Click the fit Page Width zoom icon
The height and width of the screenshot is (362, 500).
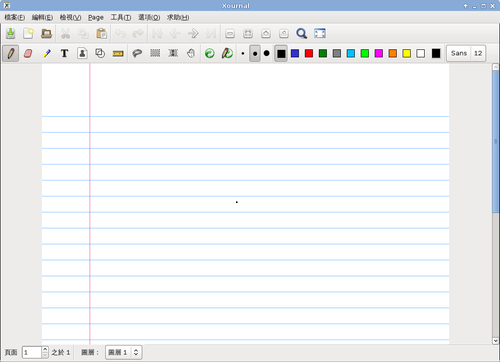pos(248,33)
